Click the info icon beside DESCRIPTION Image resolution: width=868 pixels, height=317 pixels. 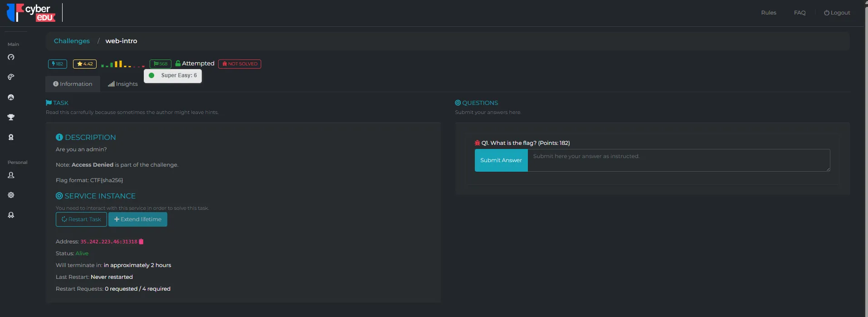click(x=59, y=137)
